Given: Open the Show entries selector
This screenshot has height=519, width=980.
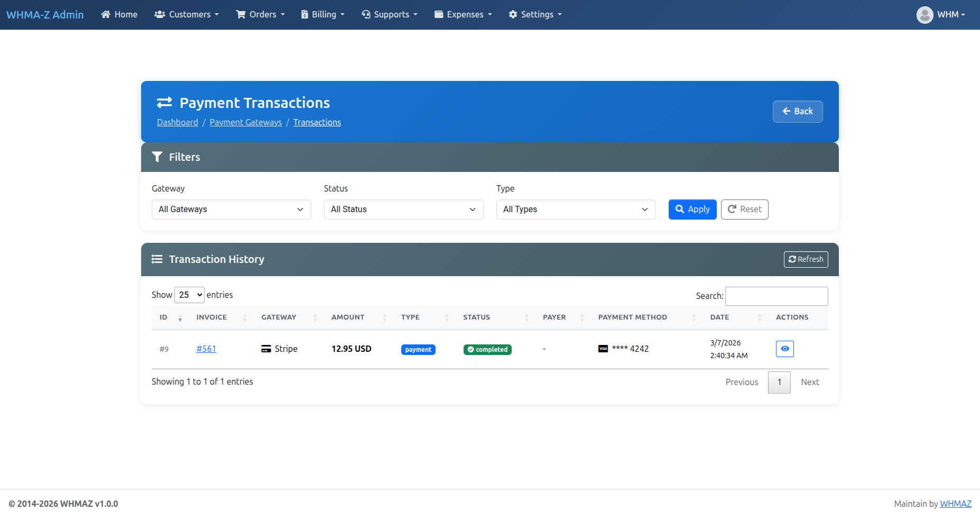Looking at the screenshot, I should click(x=189, y=295).
